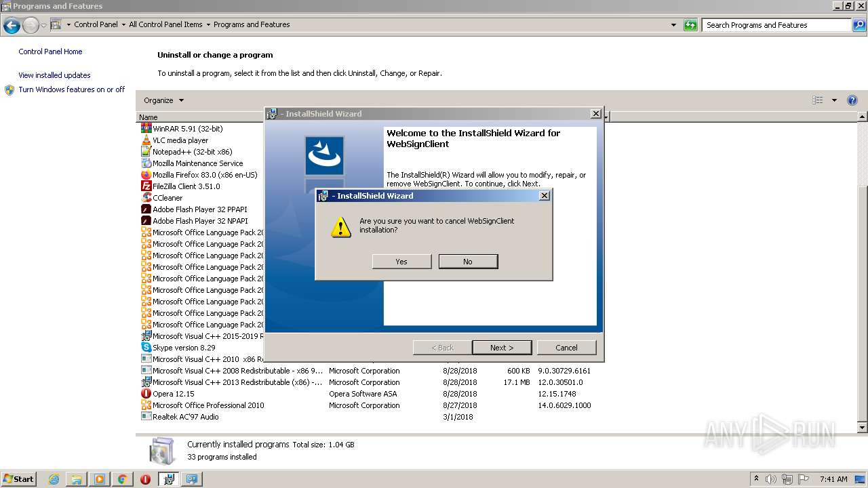Viewport: 868px width, 488px height.
Task: Click the Mozilla Maintenance Service icon
Action: (x=146, y=163)
